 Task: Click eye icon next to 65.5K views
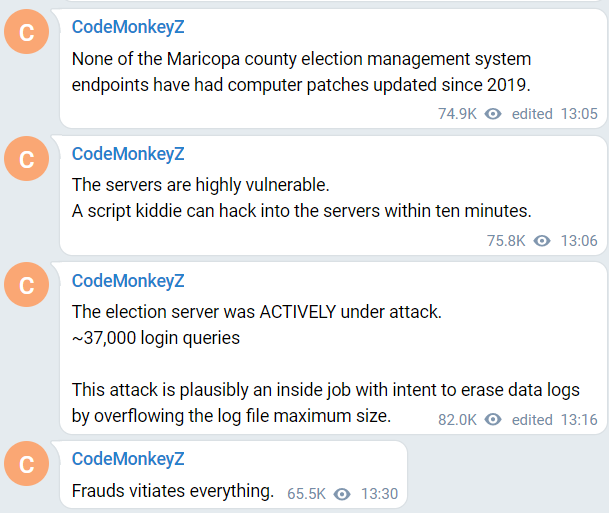[342, 494]
